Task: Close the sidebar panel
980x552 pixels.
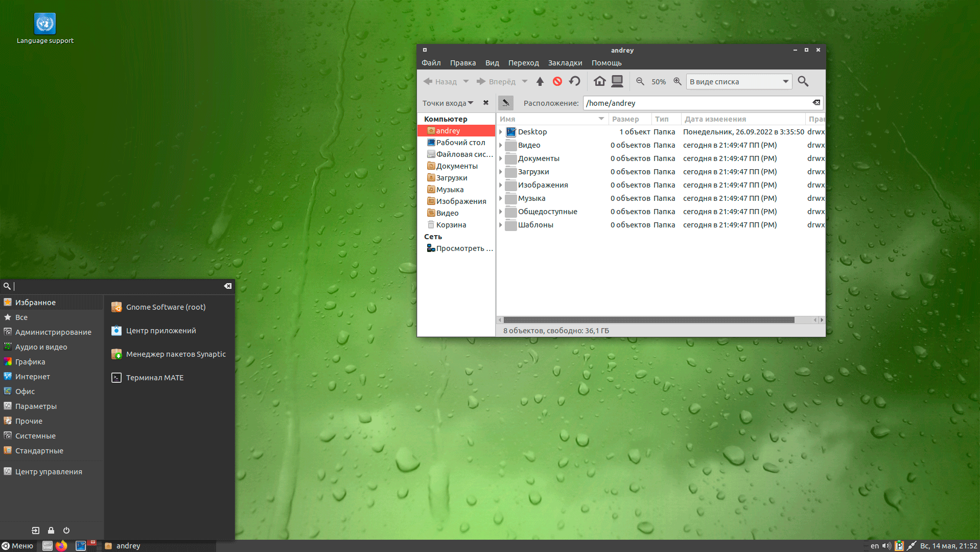Action: [486, 103]
